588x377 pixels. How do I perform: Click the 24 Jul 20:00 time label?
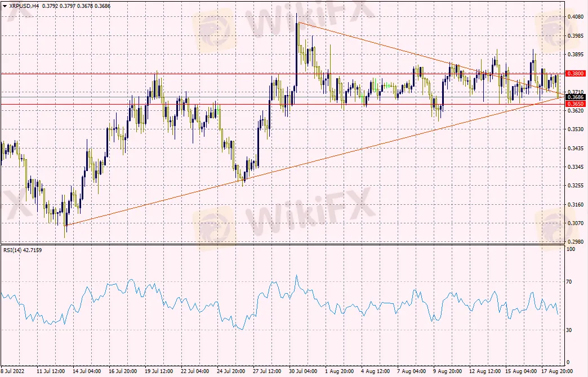[x=230, y=371]
